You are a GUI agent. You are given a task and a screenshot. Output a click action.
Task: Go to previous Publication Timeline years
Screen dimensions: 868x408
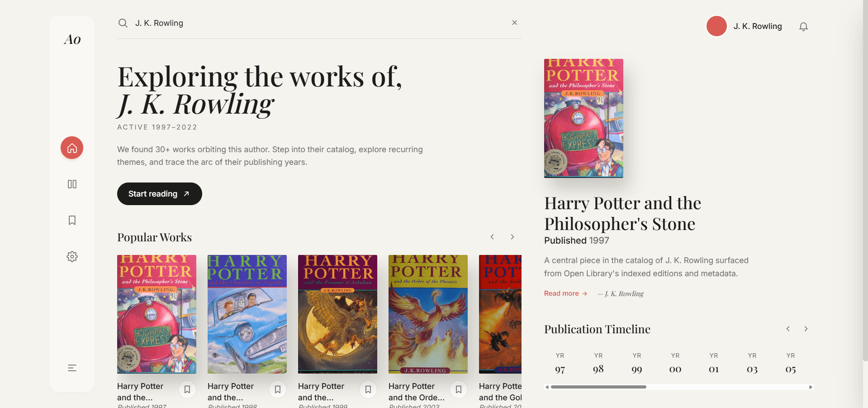(x=788, y=329)
